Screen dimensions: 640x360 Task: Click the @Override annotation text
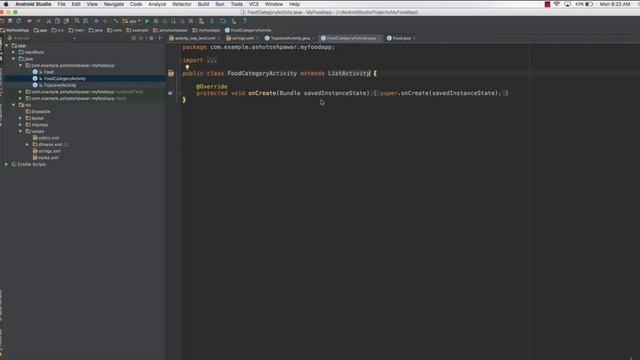tap(211, 87)
